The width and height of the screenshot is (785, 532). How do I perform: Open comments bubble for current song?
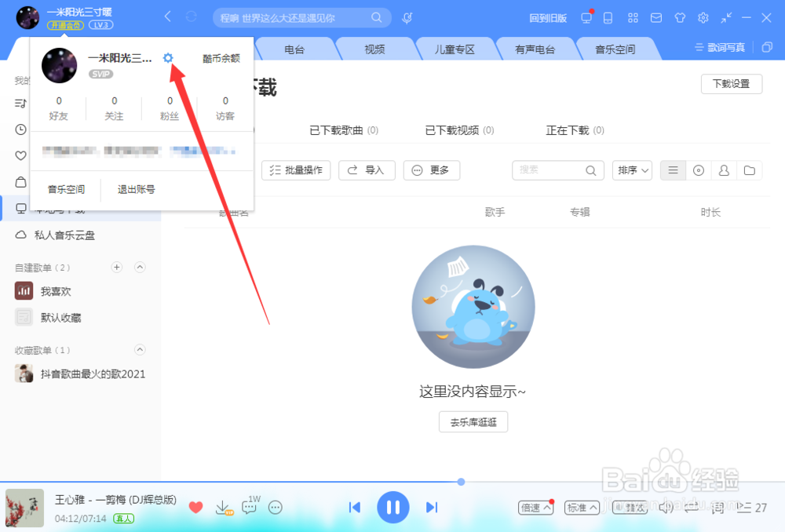pyautogui.click(x=250, y=506)
